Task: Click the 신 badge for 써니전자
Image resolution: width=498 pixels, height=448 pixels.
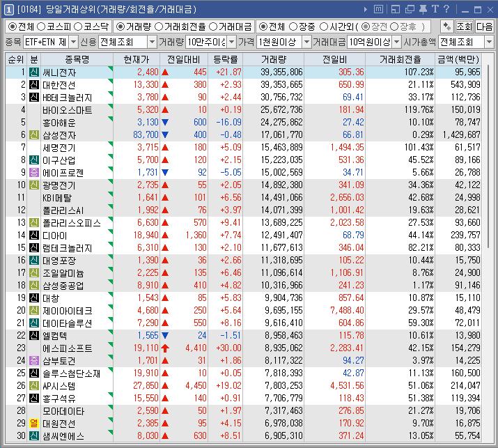Action: coord(34,72)
